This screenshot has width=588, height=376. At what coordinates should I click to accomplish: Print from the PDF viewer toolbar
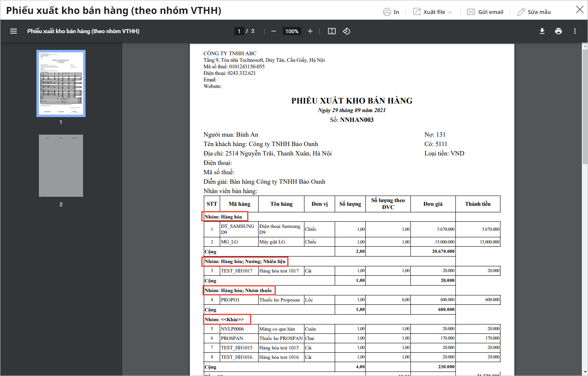click(559, 31)
